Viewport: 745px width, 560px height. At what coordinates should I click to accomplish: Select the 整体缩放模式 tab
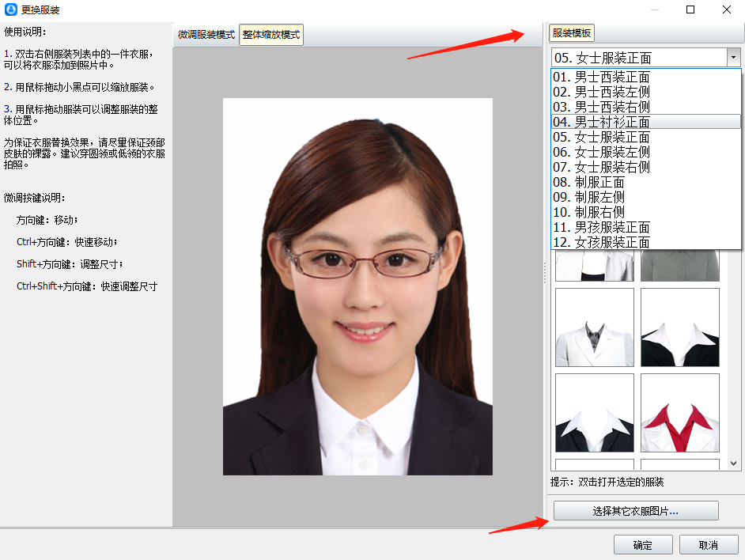(270, 35)
